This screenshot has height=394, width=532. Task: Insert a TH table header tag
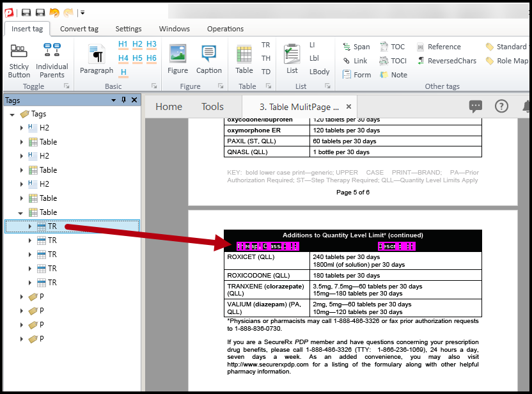click(265, 58)
